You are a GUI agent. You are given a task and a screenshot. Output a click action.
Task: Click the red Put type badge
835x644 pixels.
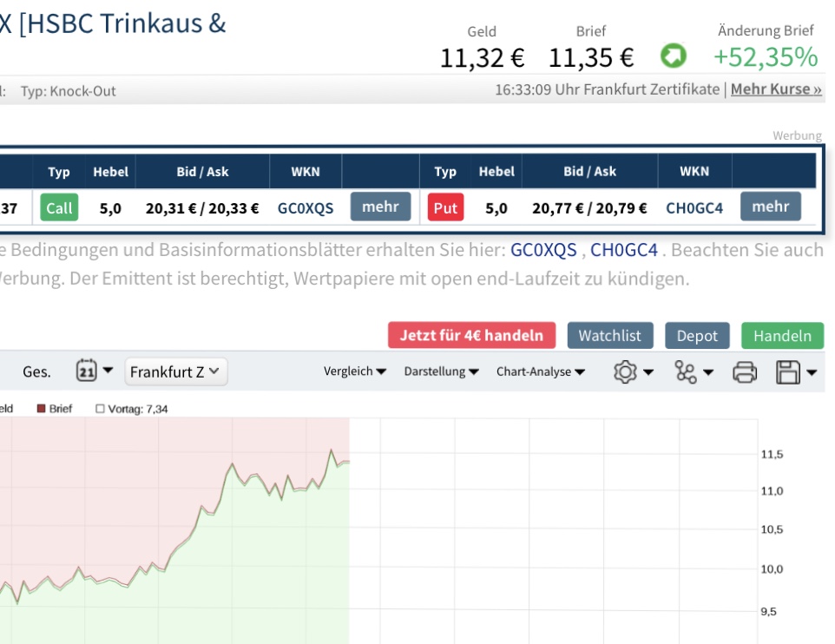point(445,207)
